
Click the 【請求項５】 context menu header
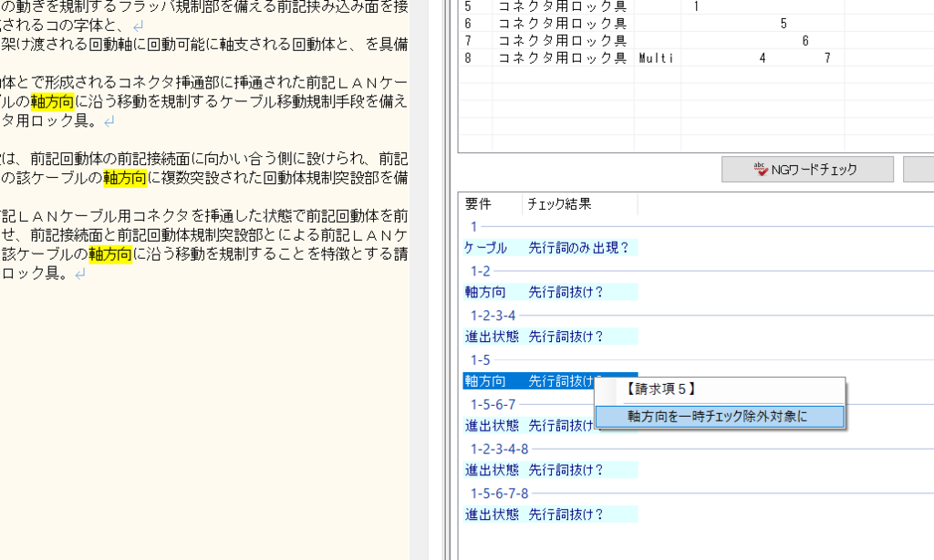pos(661,389)
